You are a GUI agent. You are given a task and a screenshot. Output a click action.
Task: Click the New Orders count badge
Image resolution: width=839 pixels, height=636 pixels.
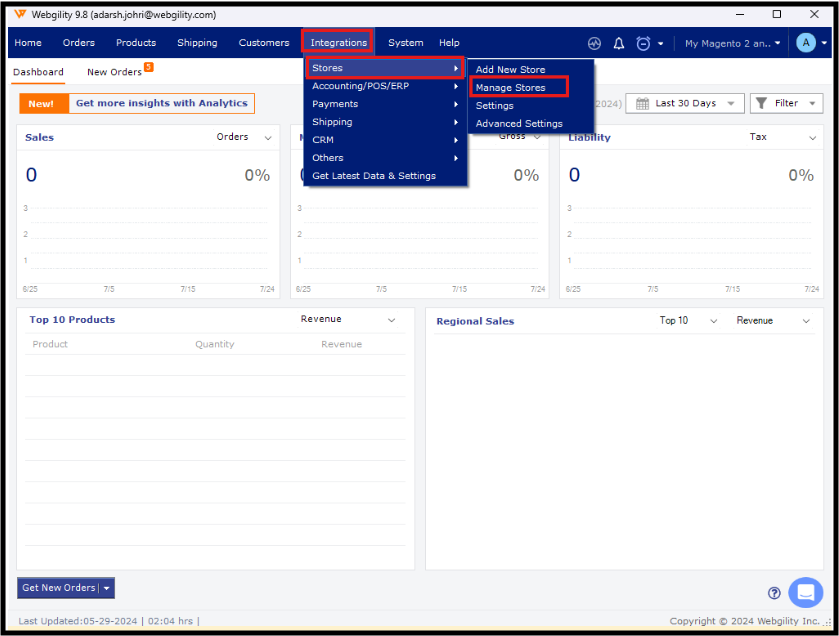click(149, 67)
